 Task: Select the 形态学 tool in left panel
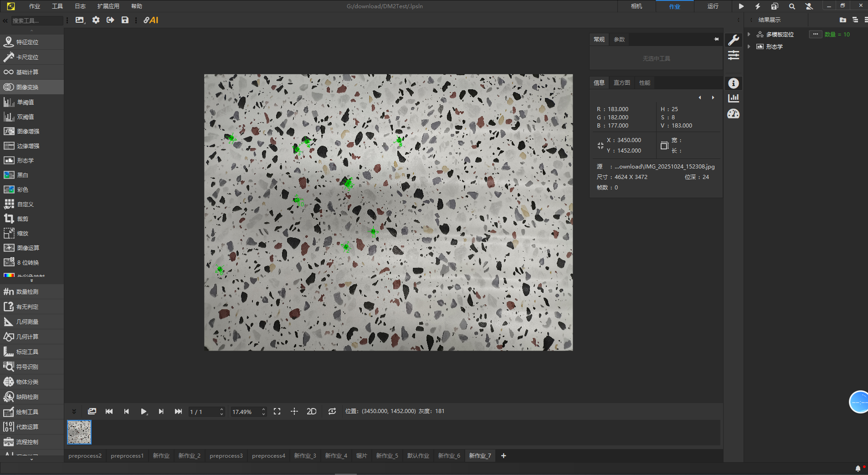tap(26, 160)
